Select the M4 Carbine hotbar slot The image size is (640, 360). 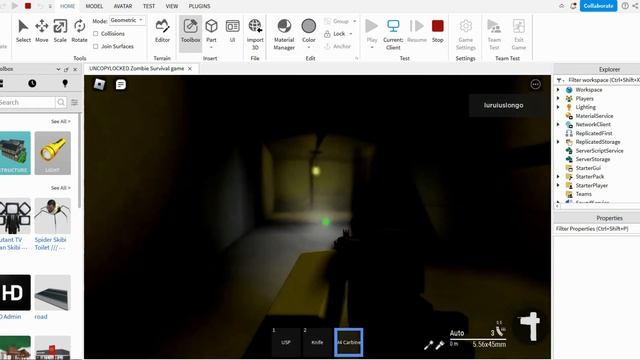(x=349, y=342)
